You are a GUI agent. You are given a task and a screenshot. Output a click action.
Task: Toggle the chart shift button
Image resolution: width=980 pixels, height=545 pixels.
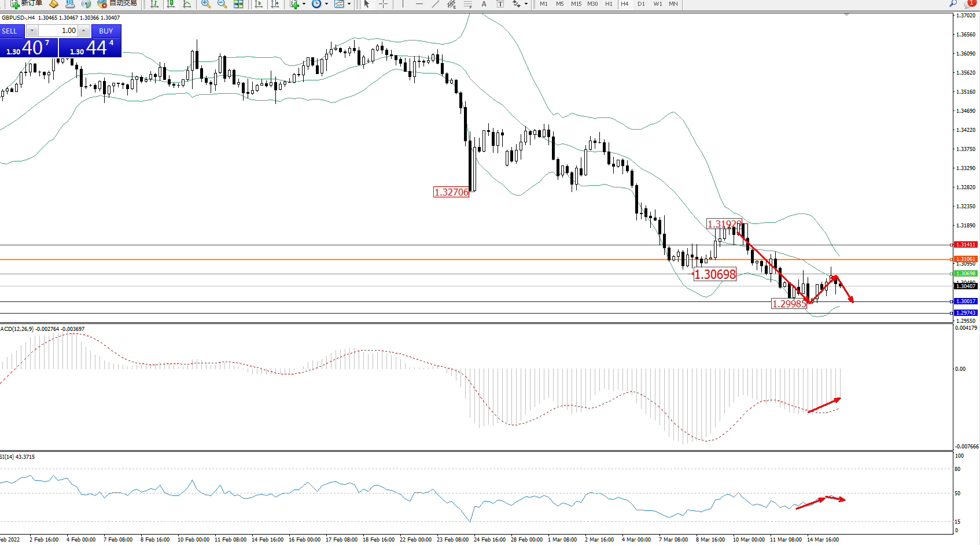click(275, 4)
